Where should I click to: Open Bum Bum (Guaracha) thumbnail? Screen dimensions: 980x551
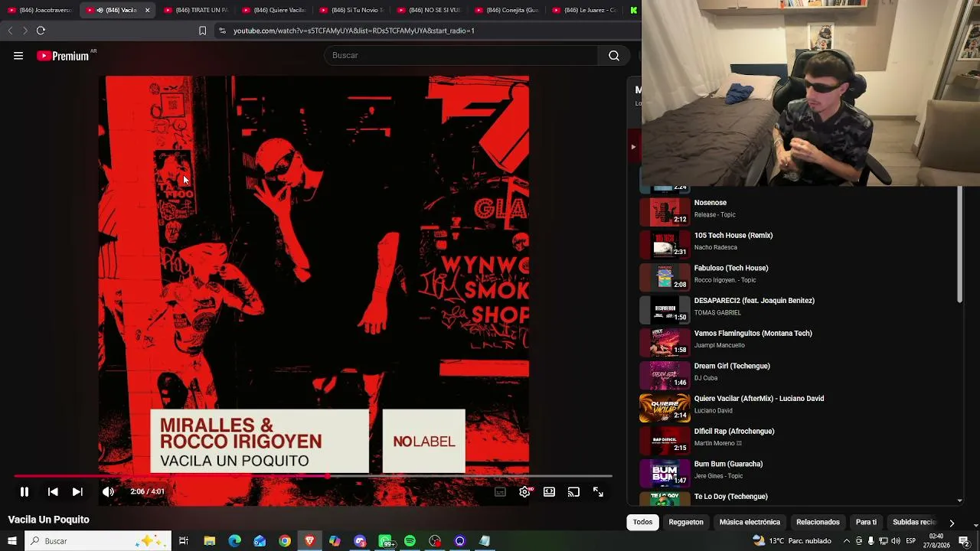tap(665, 472)
